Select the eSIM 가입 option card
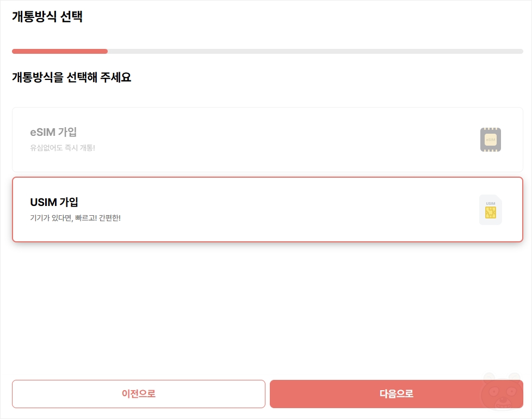This screenshot has height=419, width=532. [267, 140]
